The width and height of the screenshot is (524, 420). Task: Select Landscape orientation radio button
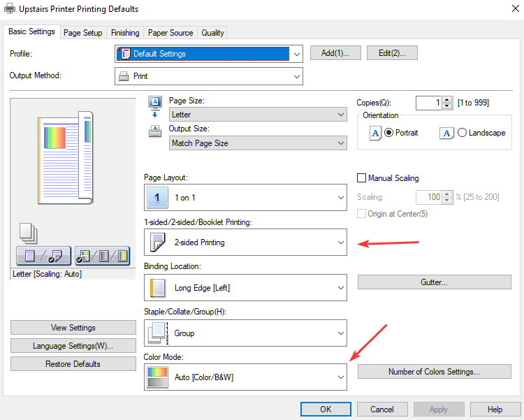coord(462,133)
